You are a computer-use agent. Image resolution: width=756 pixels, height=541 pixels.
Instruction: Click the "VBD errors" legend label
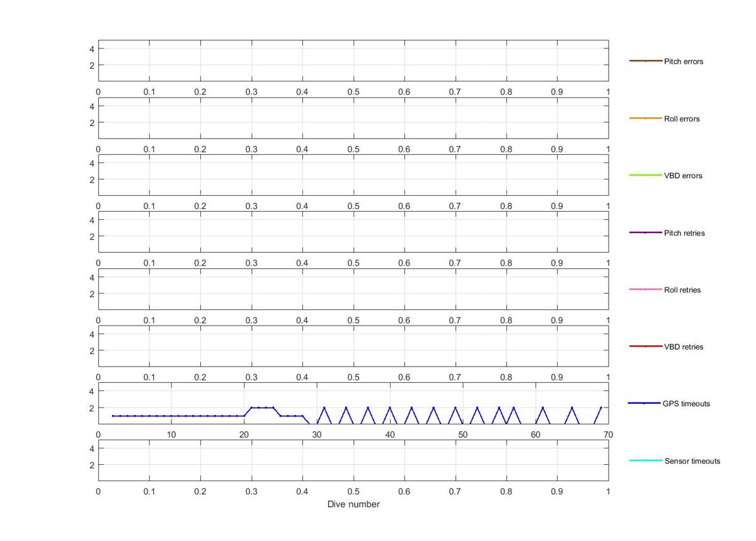683,176
